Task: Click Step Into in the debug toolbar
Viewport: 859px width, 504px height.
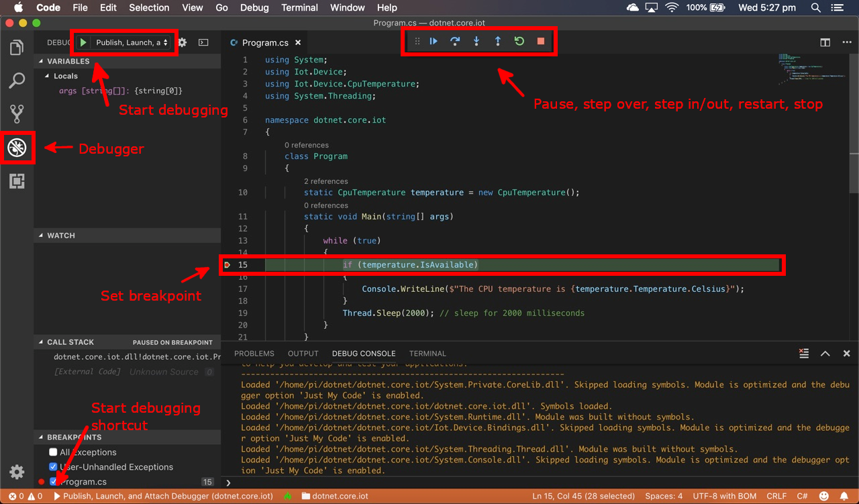Action: 476,41
